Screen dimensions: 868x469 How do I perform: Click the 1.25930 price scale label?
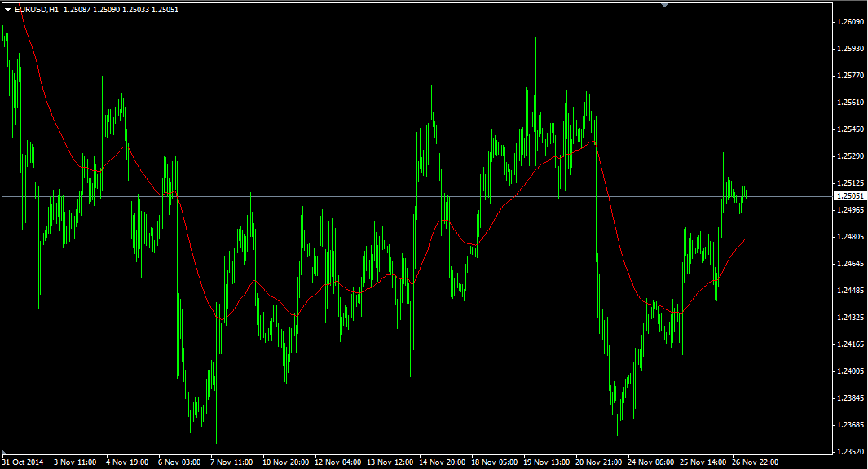[850, 49]
